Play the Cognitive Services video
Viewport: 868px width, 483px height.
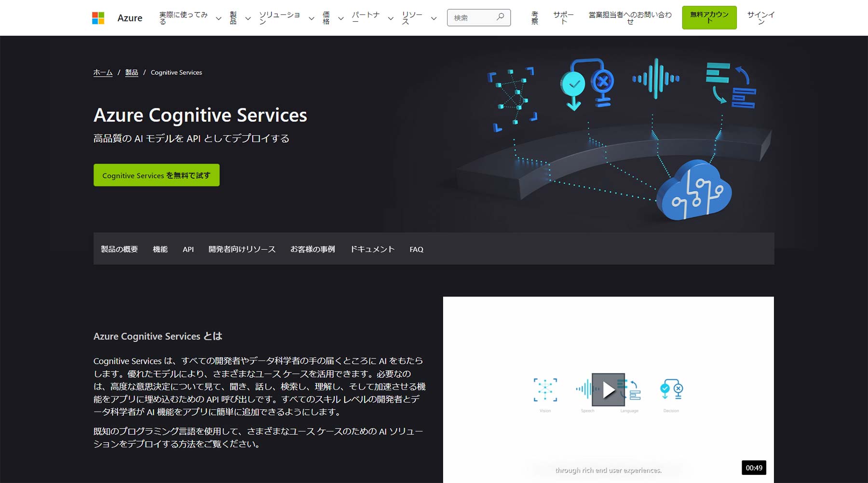[608, 389]
